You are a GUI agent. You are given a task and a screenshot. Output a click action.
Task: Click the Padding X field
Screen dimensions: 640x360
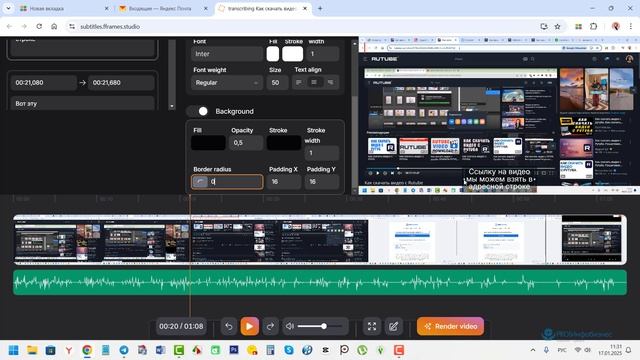coord(284,182)
